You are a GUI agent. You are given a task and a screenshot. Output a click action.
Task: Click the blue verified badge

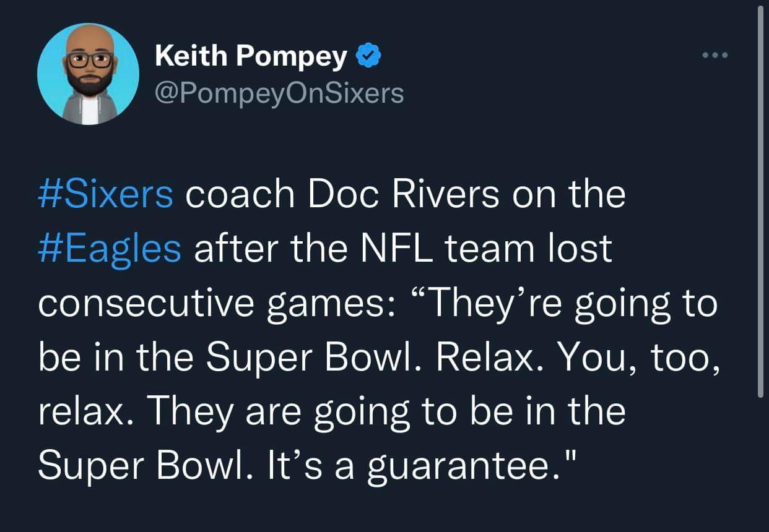coord(368,56)
